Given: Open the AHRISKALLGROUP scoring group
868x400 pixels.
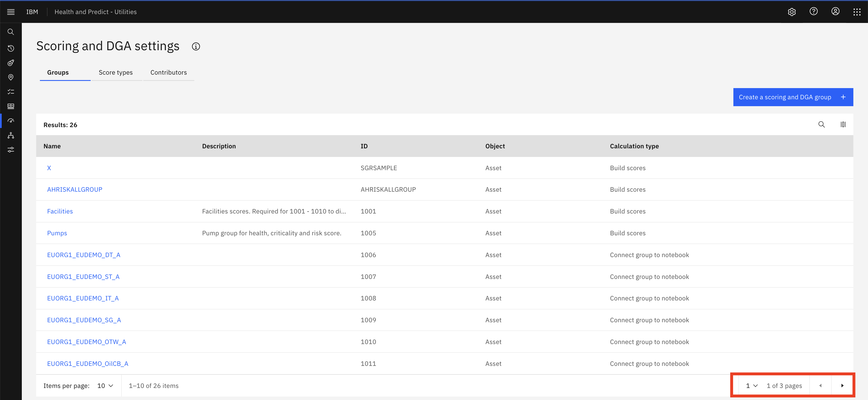Looking at the screenshot, I should [74, 189].
